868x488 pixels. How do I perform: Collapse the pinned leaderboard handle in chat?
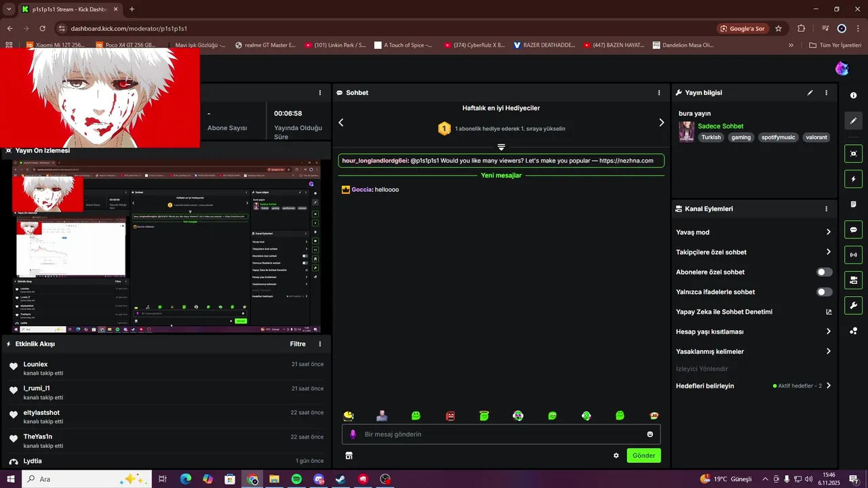pos(501,147)
